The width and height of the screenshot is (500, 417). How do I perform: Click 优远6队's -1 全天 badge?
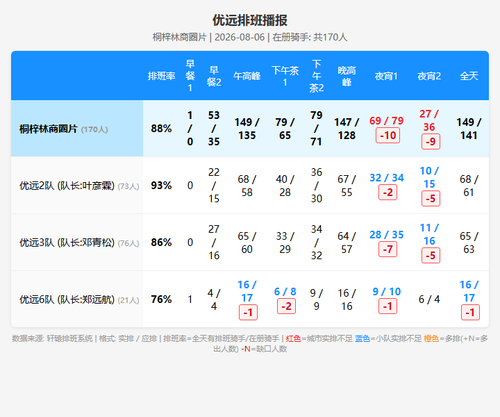coord(470,313)
